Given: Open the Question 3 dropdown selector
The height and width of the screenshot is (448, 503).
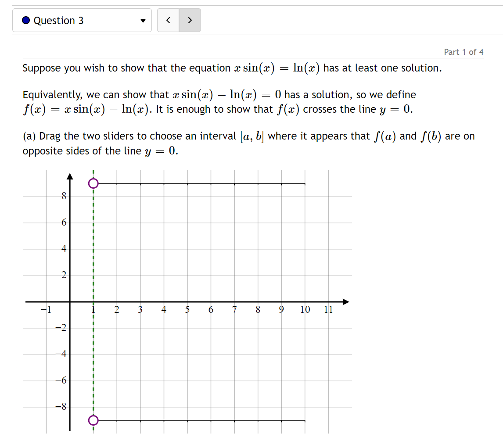Looking at the screenshot, I should (82, 20).
